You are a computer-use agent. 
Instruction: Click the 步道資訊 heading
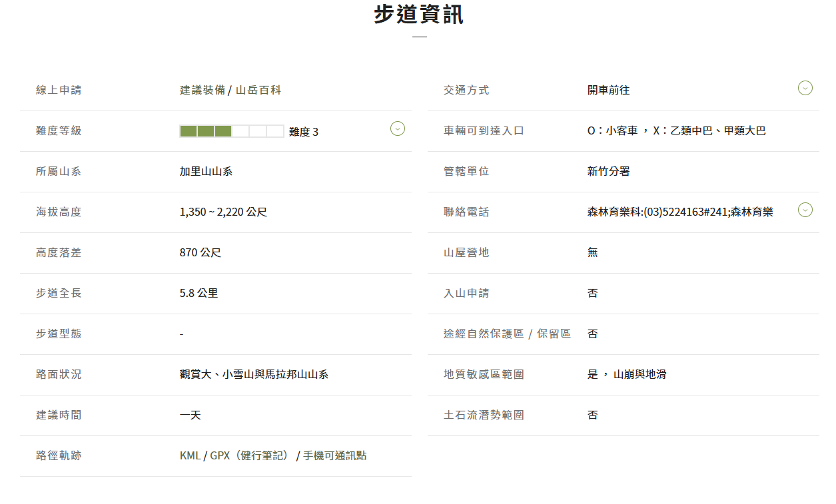(418, 15)
